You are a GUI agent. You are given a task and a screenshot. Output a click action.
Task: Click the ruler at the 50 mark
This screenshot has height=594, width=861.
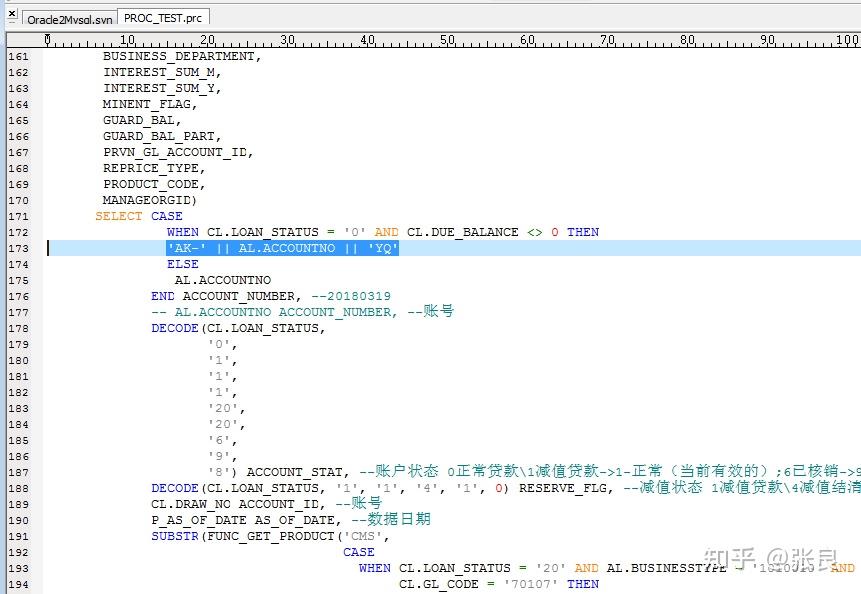click(x=446, y=39)
